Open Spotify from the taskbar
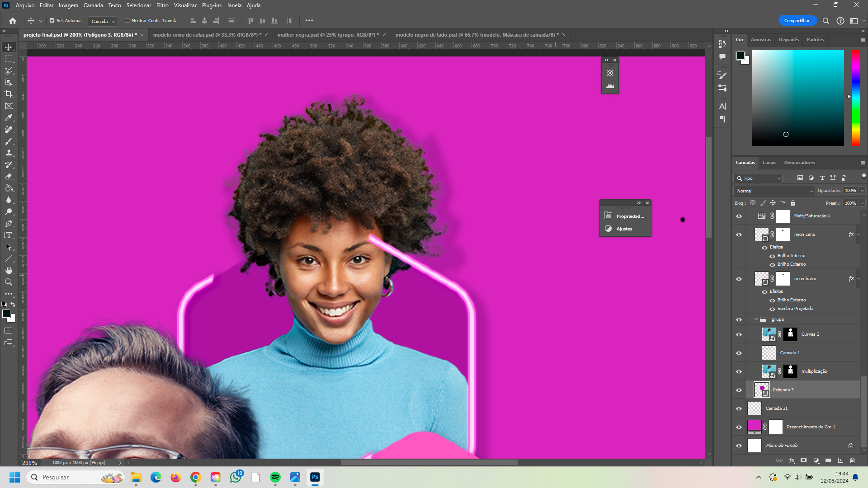Screen dimensions: 868x488 coord(275,477)
